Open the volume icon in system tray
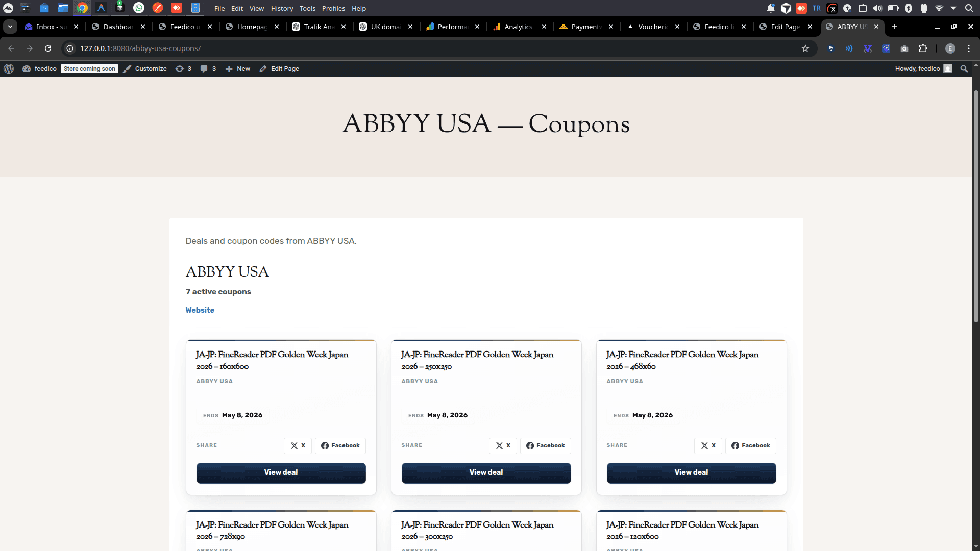Viewport: 980px width, 551px height. 877,8
